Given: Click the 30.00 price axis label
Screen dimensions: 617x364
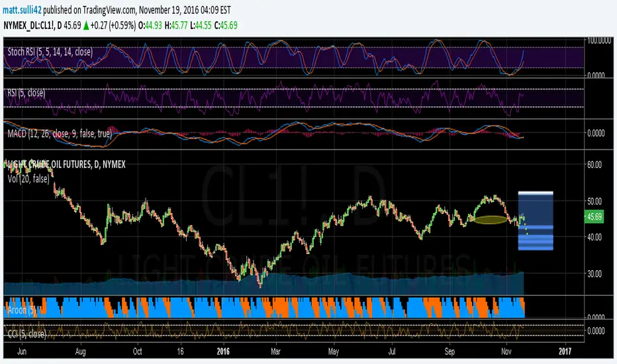Looking at the screenshot, I should (594, 274).
